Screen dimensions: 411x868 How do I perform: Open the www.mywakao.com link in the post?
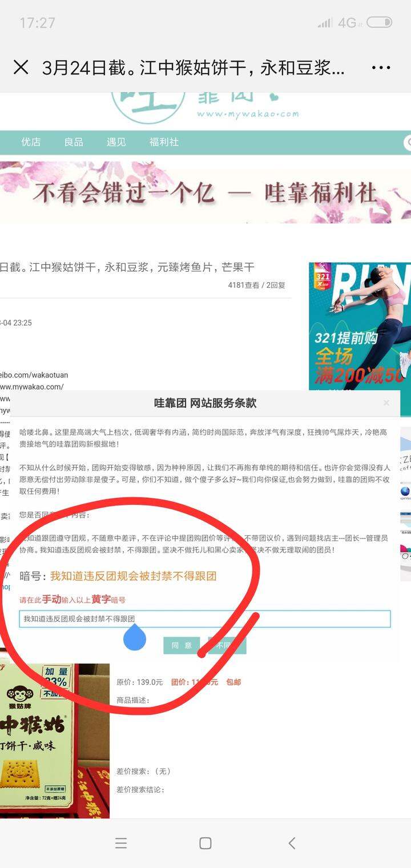[32, 387]
